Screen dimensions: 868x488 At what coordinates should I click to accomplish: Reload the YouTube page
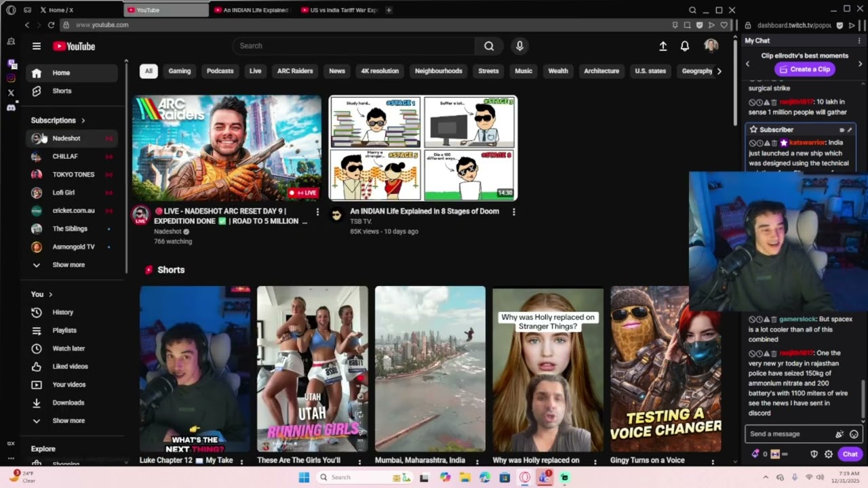pos(51,25)
